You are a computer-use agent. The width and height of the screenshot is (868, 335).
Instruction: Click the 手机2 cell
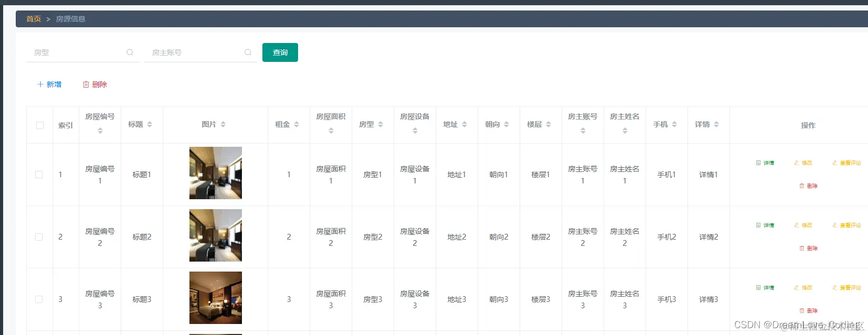click(x=666, y=237)
